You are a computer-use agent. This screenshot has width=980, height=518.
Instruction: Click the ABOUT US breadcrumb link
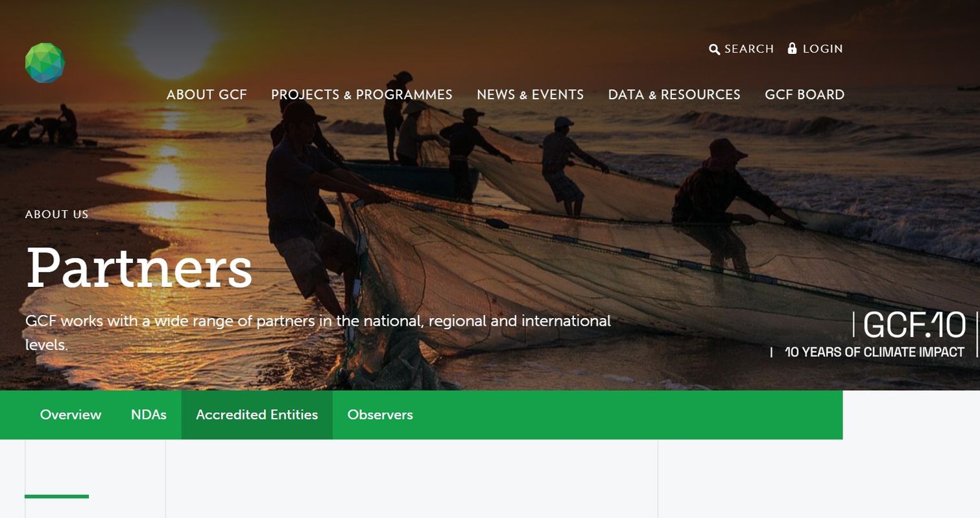56,214
